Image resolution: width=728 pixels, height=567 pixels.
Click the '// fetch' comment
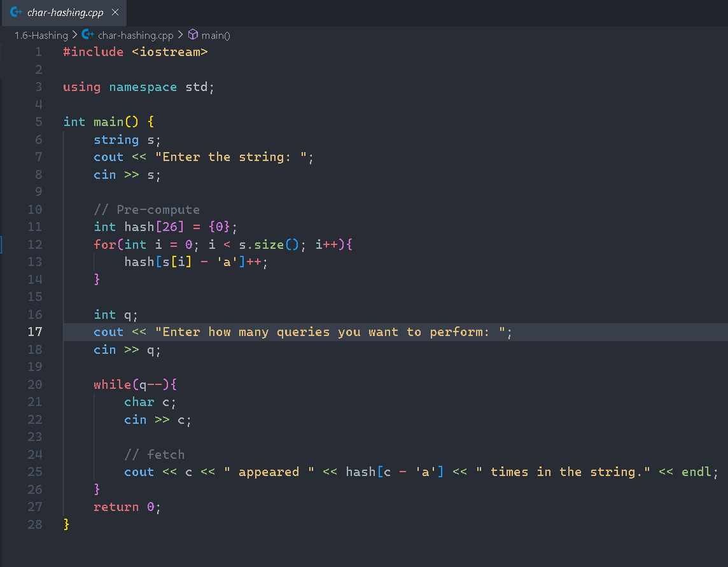pos(155,454)
